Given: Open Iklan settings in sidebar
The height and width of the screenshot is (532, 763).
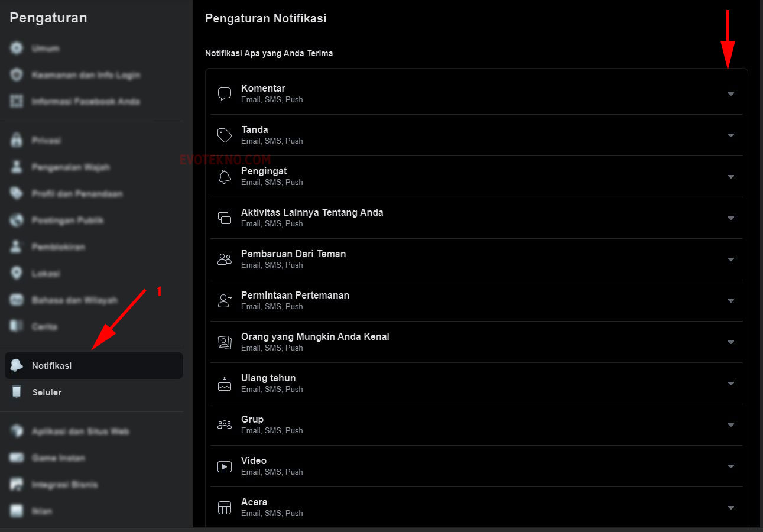Looking at the screenshot, I should coord(94,511).
